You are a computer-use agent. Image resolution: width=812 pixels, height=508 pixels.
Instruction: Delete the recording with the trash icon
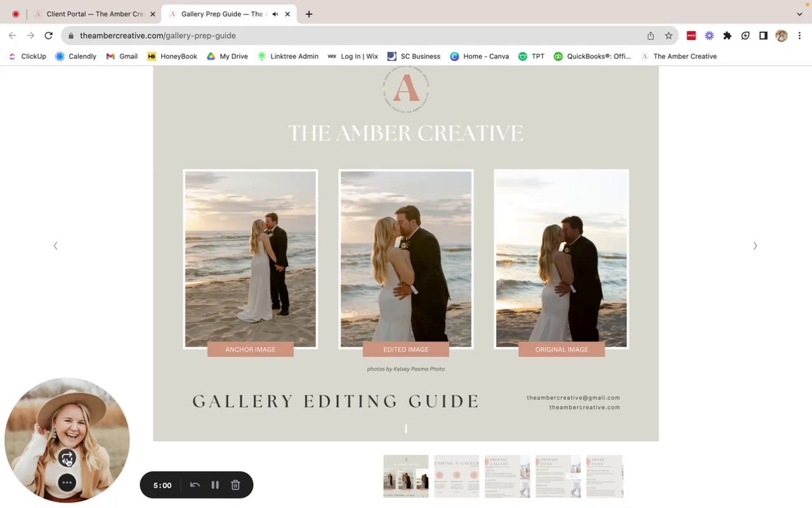[235, 485]
